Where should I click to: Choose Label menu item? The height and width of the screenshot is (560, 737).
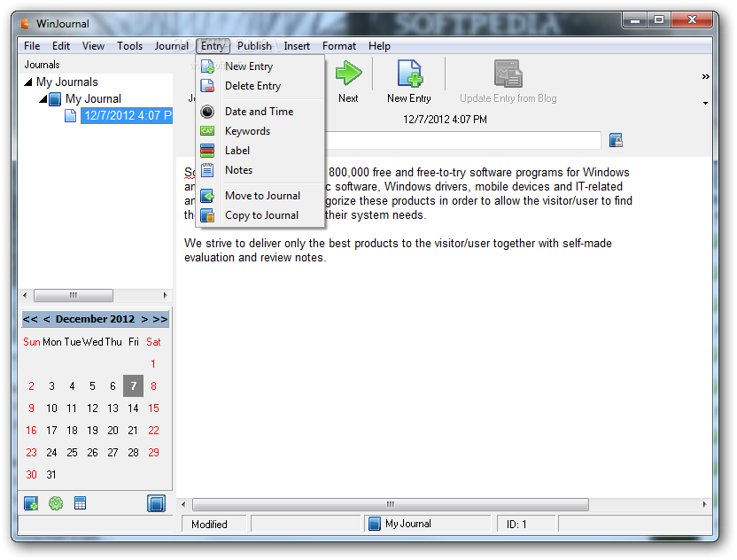coord(260,151)
